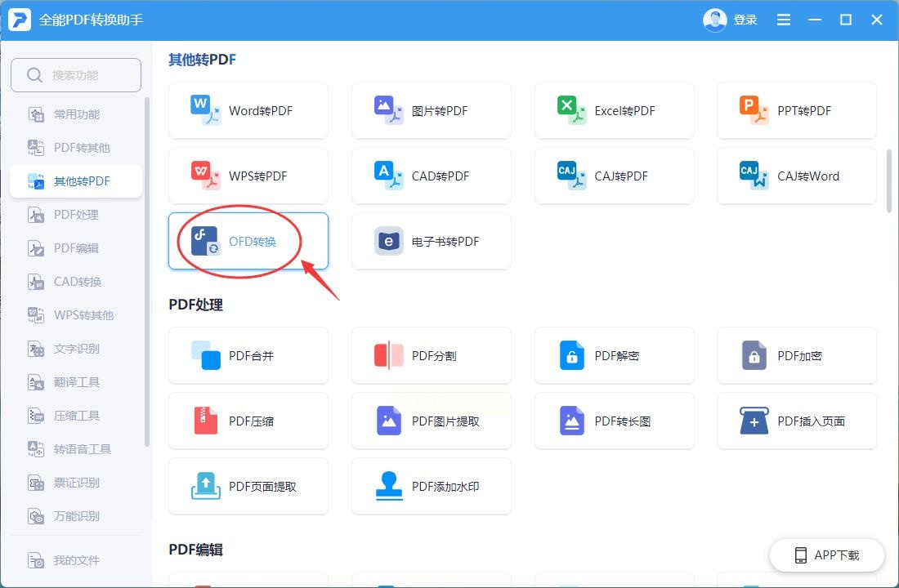This screenshot has height=588, width=899.
Task: Click the PPT转PDF icon
Action: pyautogui.click(x=754, y=110)
